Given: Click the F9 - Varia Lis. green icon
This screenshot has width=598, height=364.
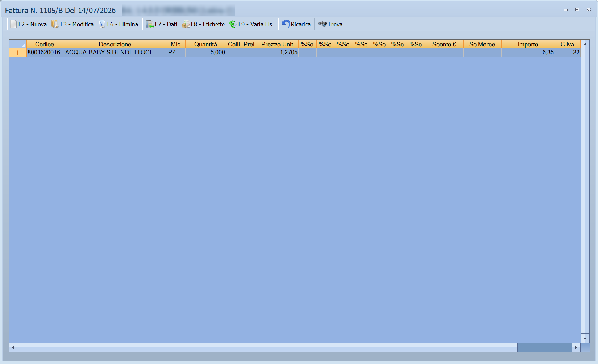Looking at the screenshot, I should (233, 24).
